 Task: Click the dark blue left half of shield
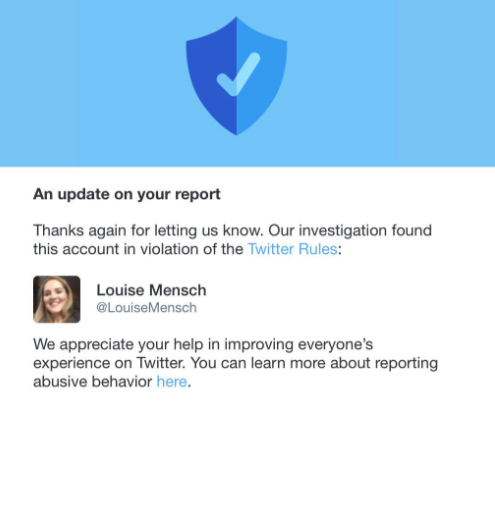click(x=213, y=76)
